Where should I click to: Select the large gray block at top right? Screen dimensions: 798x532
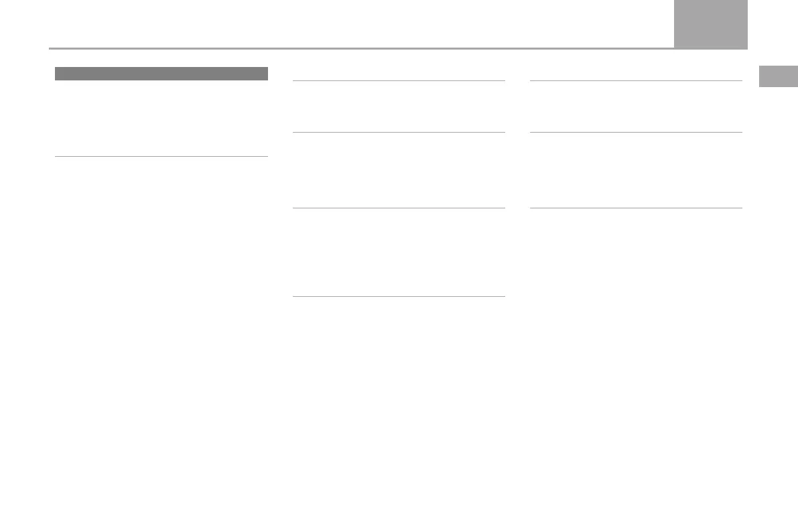710,24
